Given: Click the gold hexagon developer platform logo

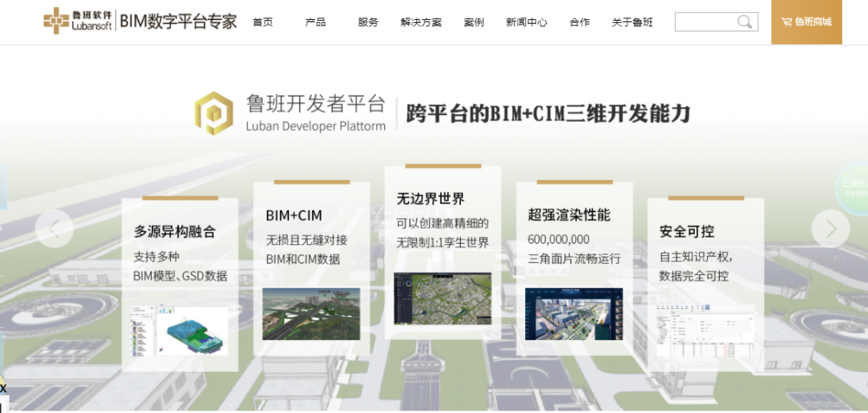Looking at the screenshot, I should click(213, 113).
